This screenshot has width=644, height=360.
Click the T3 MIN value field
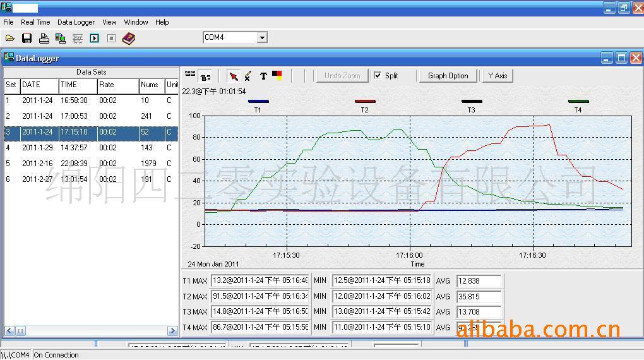pos(382,312)
